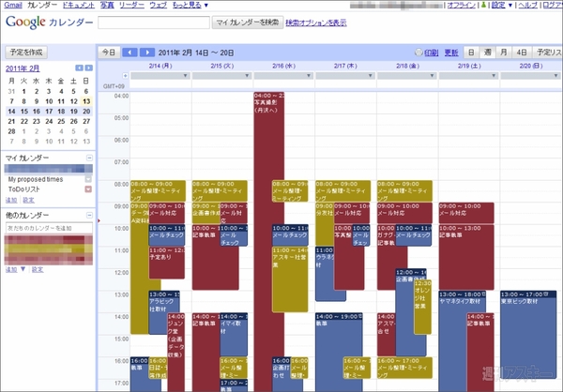The width and height of the screenshot is (563, 392).
Task: Open the ウェブ link
Action: (159, 5)
